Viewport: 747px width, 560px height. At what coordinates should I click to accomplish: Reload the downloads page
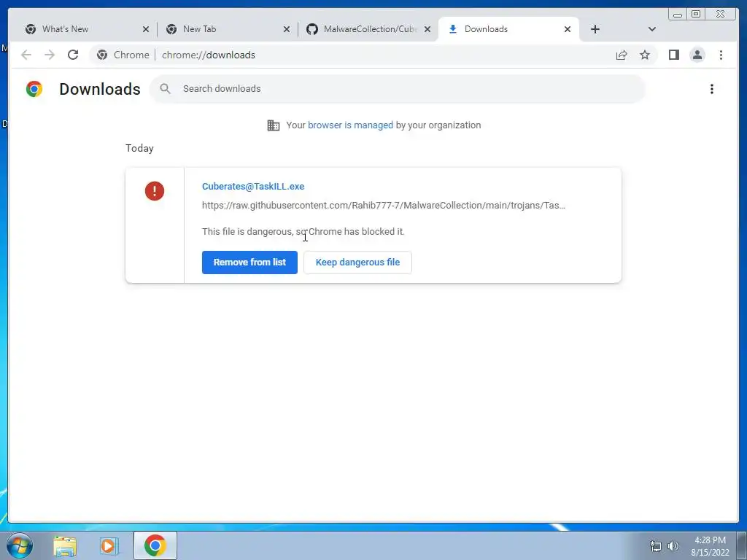(73, 55)
